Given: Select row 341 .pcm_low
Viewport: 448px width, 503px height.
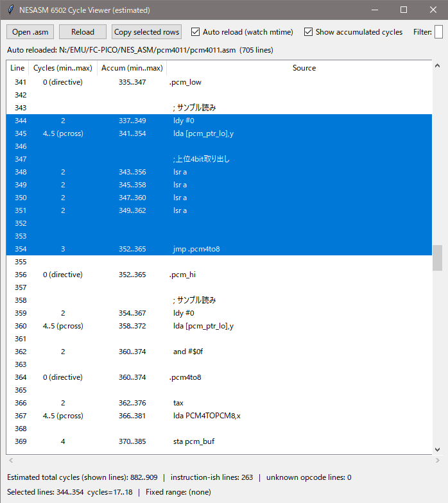Looking at the screenshot, I should pos(220,82).
